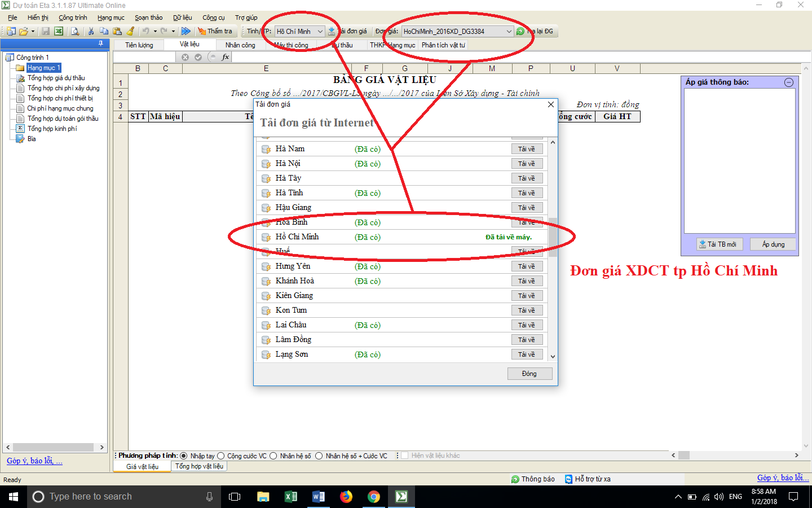Click the Đóng button in dialog
The width and height of the screenshot is (812, 508).
click(x=529, y=374)
